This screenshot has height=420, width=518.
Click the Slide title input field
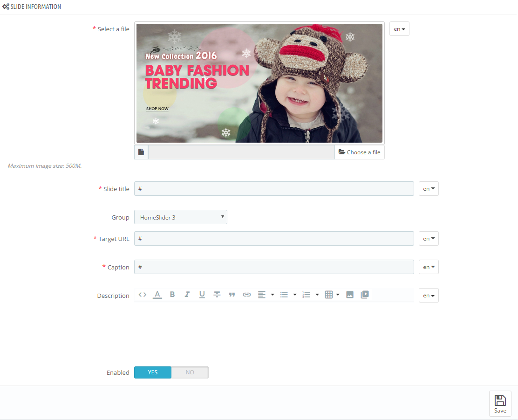[x=274, y=188]
